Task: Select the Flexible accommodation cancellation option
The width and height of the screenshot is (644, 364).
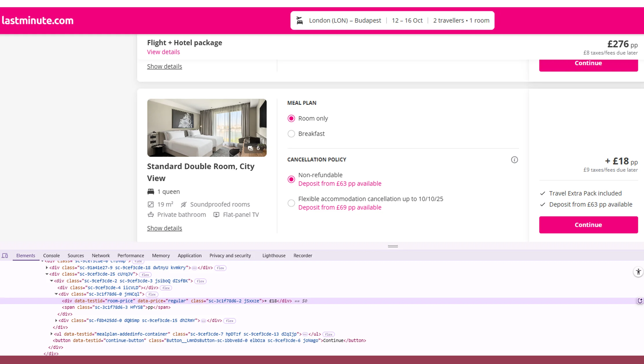Action: (291, 203)
